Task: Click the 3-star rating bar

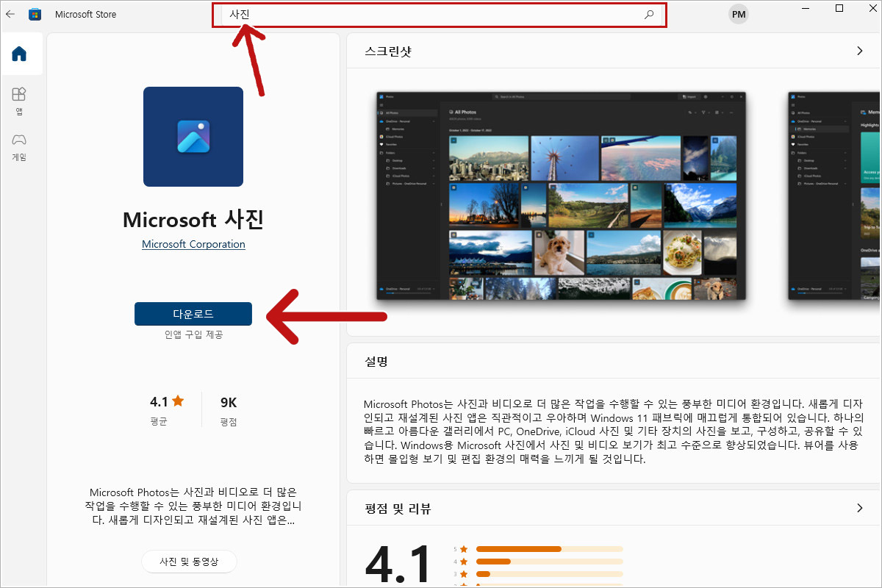Action: click(549, 574)
